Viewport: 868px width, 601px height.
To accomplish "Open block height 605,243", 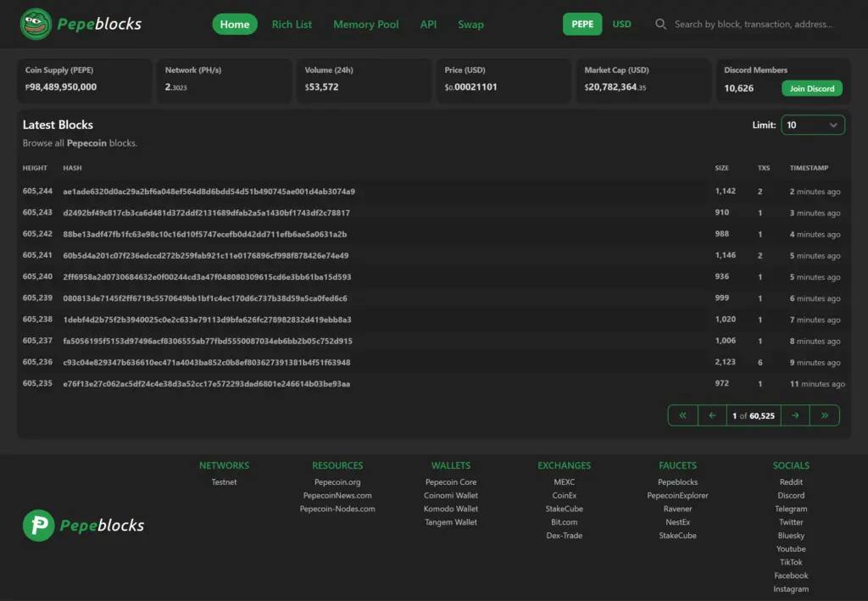I will (37, 213).
